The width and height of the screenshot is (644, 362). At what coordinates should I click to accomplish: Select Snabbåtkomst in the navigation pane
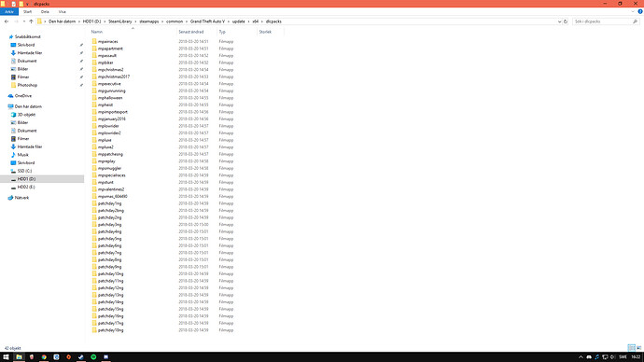pos(27,37)
